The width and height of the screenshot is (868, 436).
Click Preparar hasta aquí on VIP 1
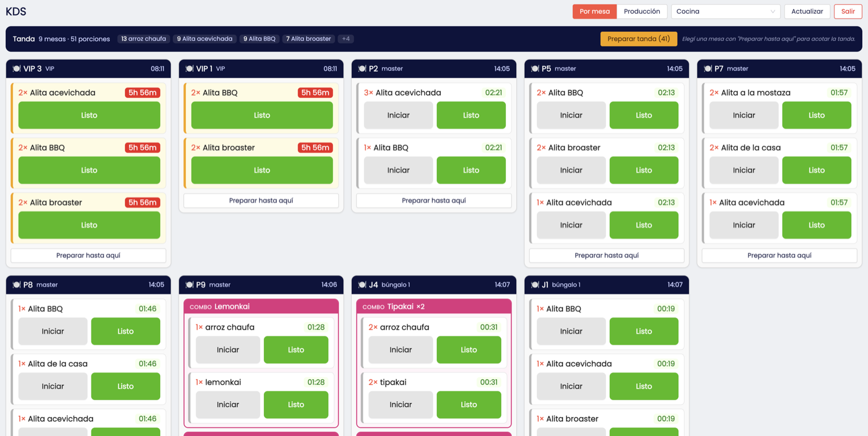click(x=261, y=200)
